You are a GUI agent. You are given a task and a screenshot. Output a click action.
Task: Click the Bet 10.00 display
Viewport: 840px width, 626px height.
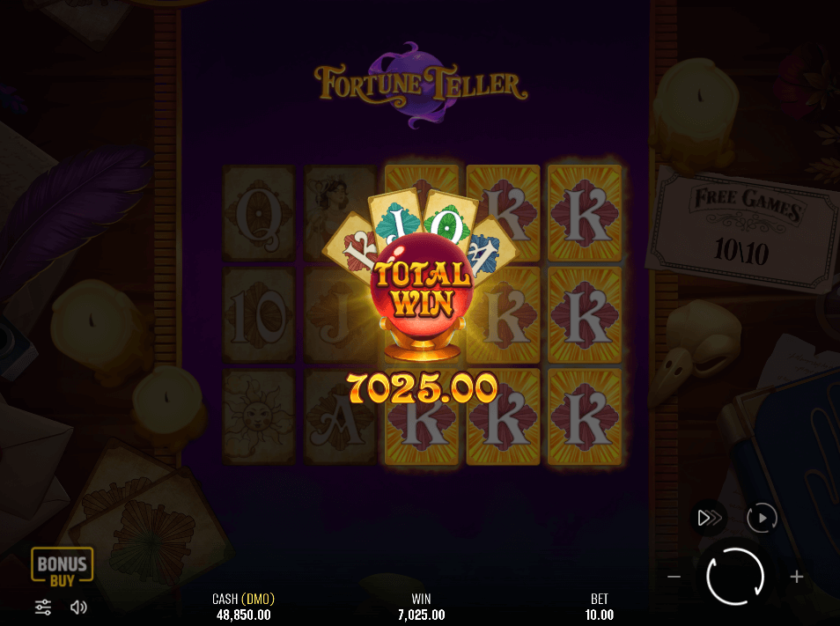[599, 607]
